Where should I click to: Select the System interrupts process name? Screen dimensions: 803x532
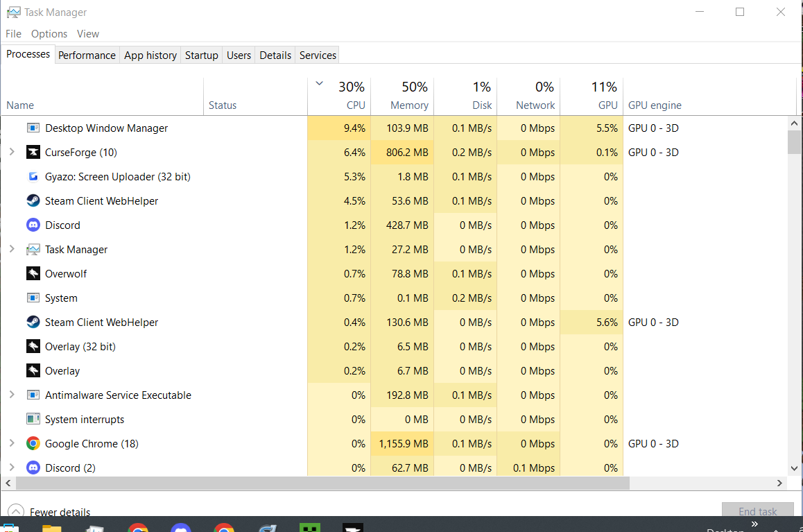coord(85,420)
